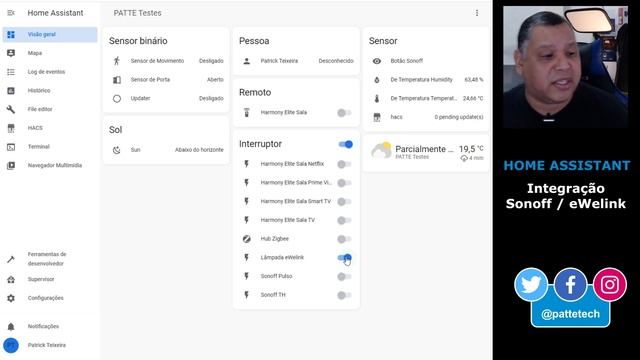This screenshot has width=640, height=360.
Task: Click the Sensor de Movimento walking icon
Action: click(x=117, y=61)
